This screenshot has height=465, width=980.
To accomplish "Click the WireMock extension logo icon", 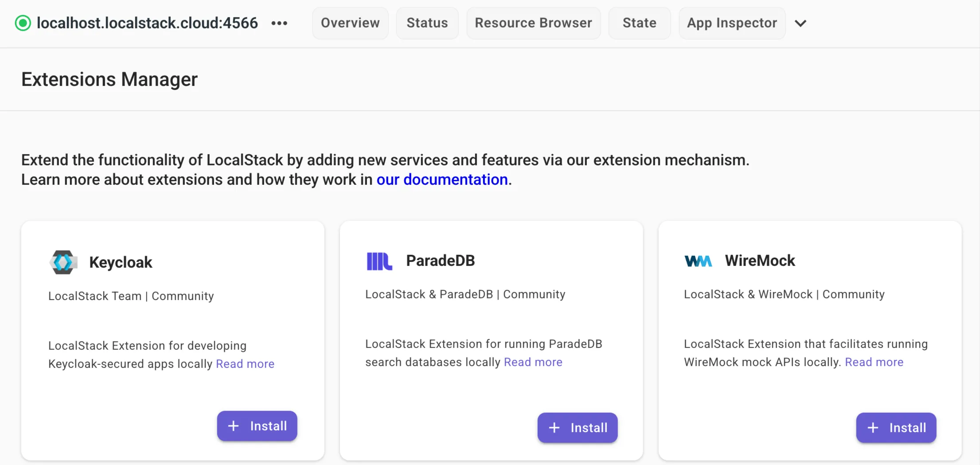I will point(699,261).
